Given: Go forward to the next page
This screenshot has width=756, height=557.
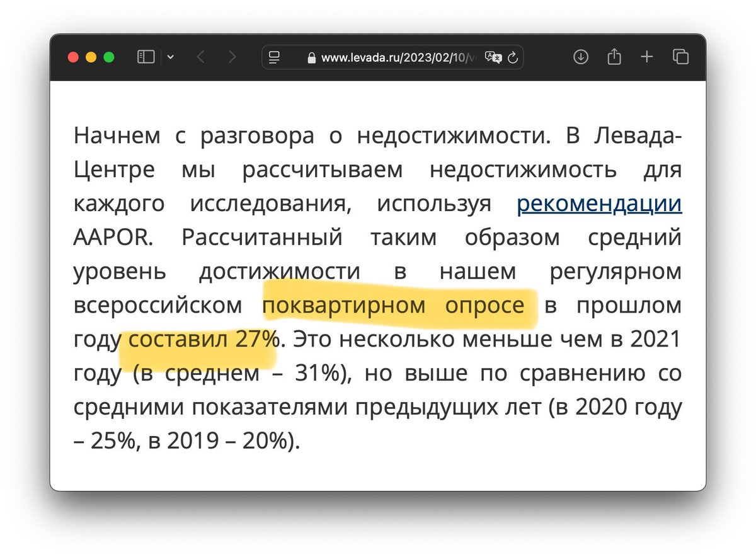Looking at the screenshot, I should coord(232,57).
